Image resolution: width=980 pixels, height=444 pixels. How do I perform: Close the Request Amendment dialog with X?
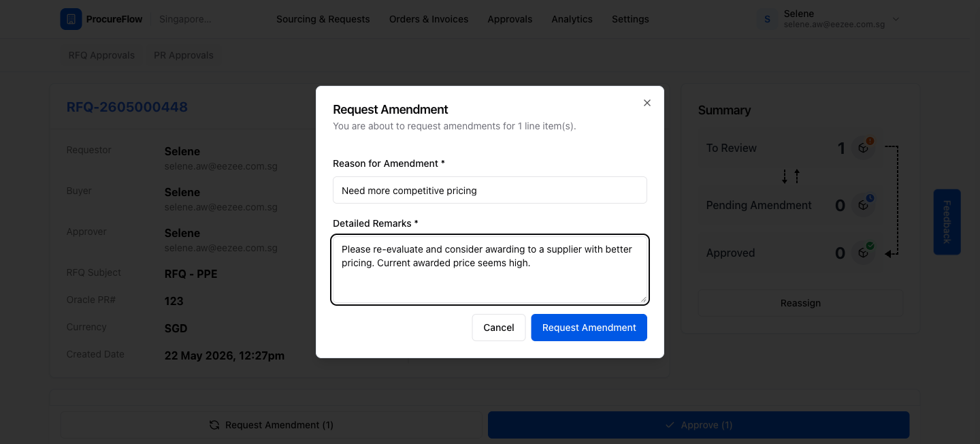pyautogui.click(x=647, y=103)
